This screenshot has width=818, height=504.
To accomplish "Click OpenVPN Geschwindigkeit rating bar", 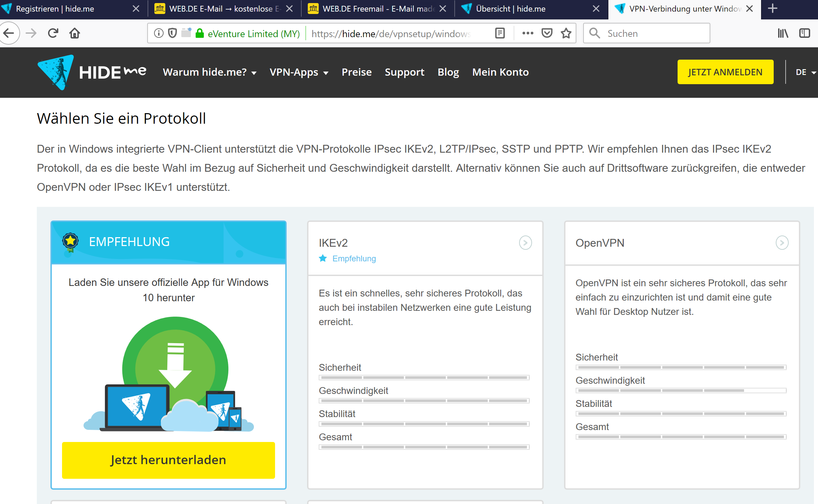I will [x=681, y=391].
